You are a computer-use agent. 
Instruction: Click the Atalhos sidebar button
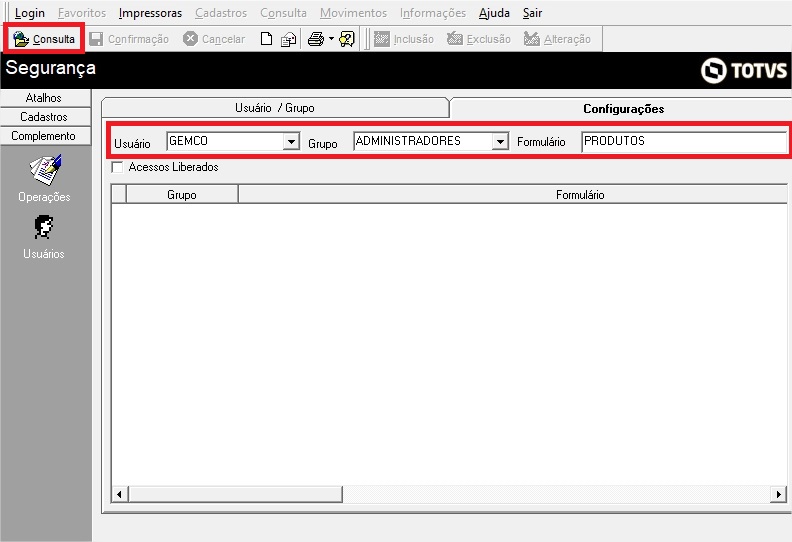tap(45, 98)
